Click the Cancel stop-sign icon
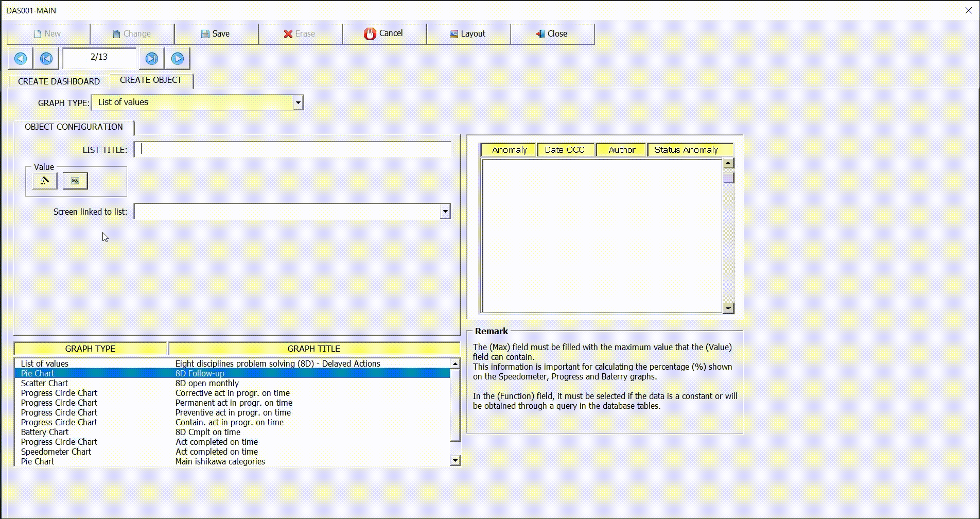The image size is (980, 519). 370,33
